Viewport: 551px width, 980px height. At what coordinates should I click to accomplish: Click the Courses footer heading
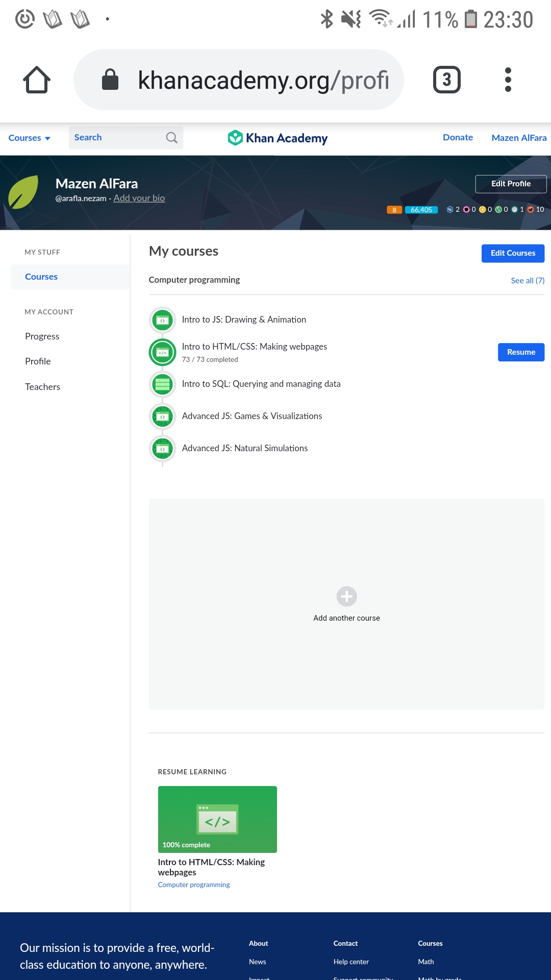[430, 943]
